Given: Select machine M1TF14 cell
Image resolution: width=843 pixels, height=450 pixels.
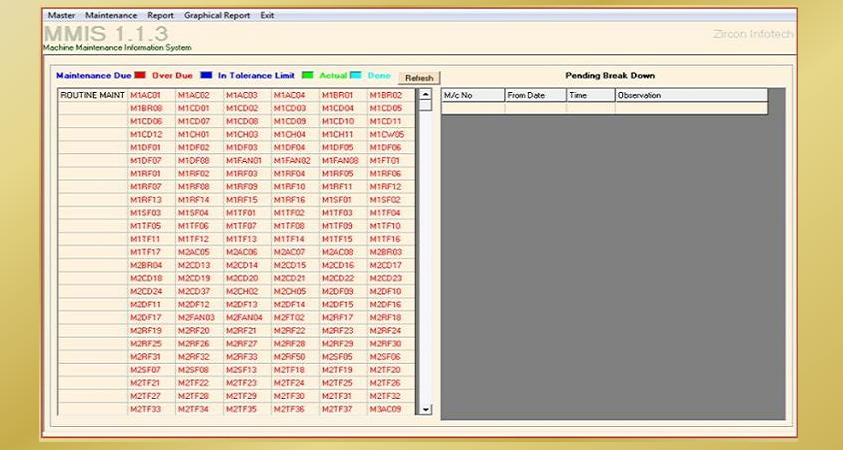Looking at the screenshot, I should (x=295, y=239).
